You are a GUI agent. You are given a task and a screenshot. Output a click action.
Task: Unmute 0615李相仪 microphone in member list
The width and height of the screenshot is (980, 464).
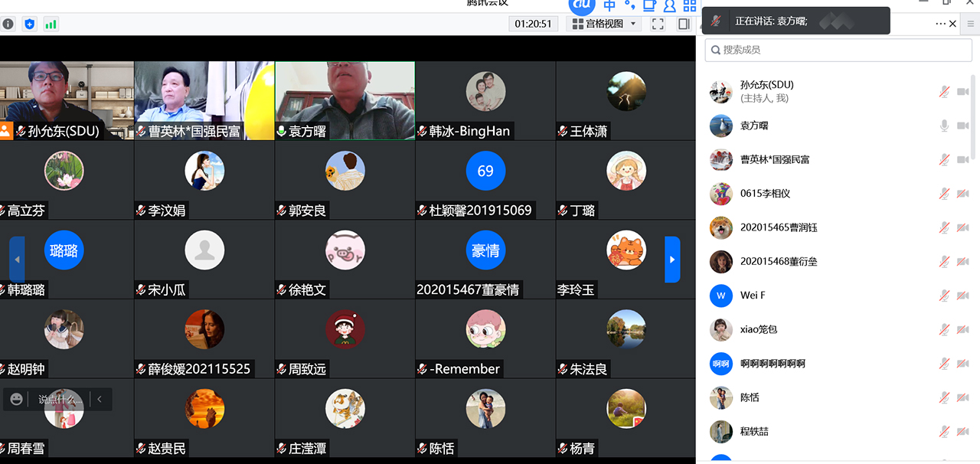(x=945, y=194)
